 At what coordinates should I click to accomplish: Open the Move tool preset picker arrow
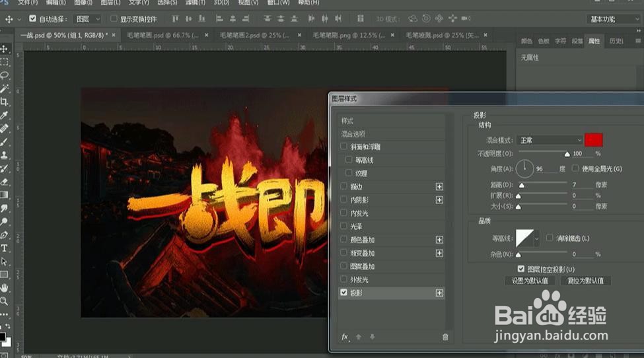[19, 19]
